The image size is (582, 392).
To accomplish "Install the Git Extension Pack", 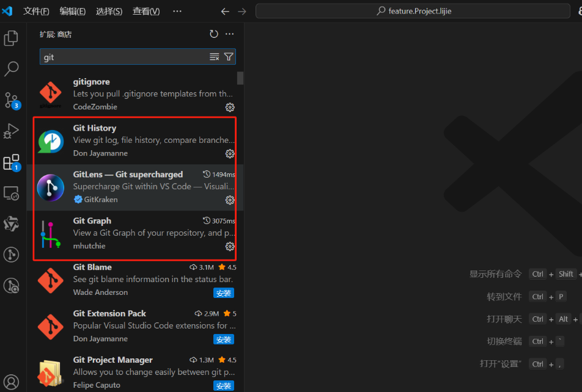I will click(x=224, y=339).
